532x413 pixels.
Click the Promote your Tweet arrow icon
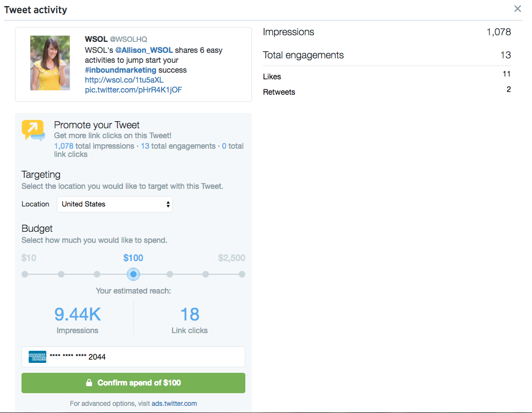(33, 130)
